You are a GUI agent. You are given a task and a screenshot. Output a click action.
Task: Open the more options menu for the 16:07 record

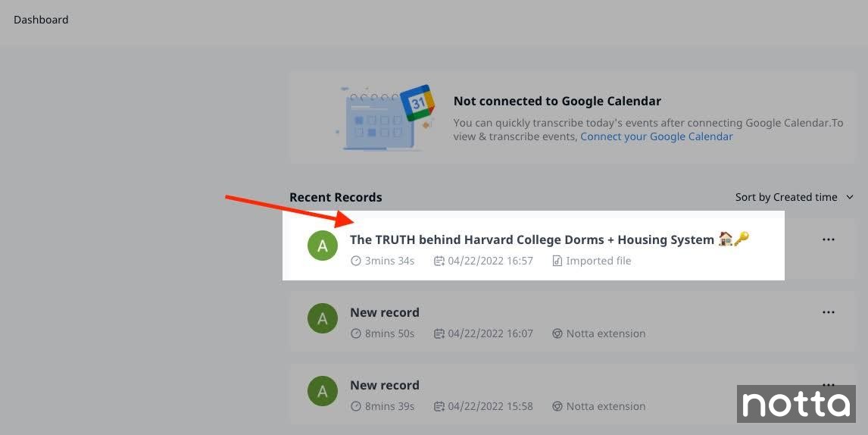[x=829, y=312]
